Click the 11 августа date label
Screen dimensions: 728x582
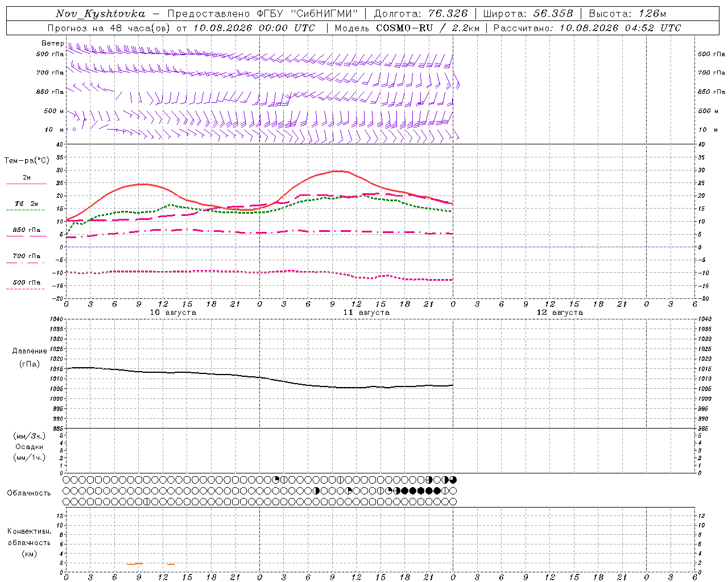click(366, 313)
